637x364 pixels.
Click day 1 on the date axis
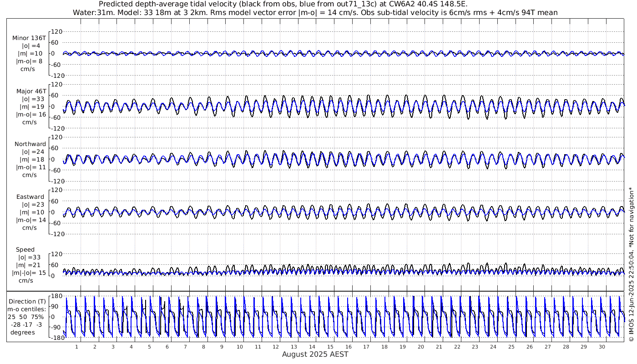point(76,347)
